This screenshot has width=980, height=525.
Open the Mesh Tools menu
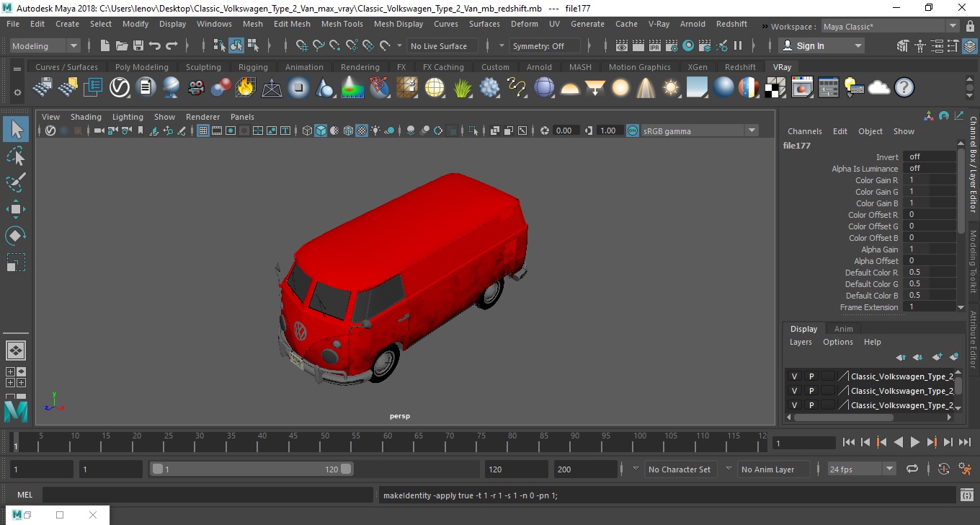[342, 24]
